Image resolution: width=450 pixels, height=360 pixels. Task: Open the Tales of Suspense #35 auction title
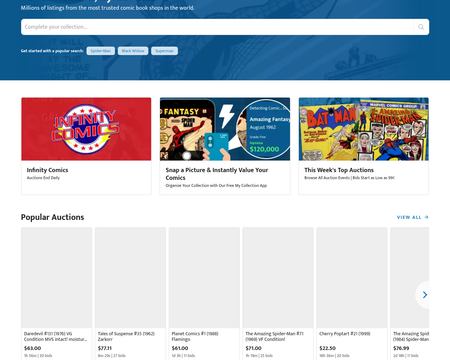click(126, 336)
